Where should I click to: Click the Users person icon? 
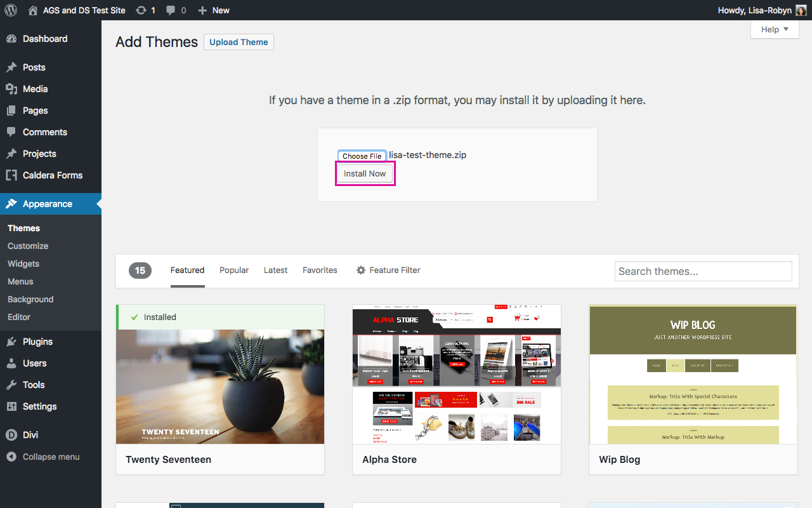[11, 363]
